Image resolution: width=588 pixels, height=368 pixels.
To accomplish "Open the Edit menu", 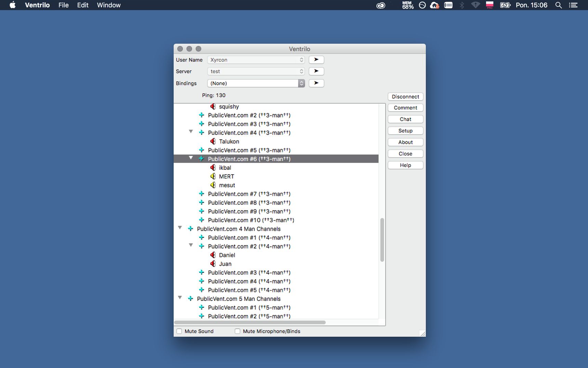I will pyautogui.click(x=83, y=5).
